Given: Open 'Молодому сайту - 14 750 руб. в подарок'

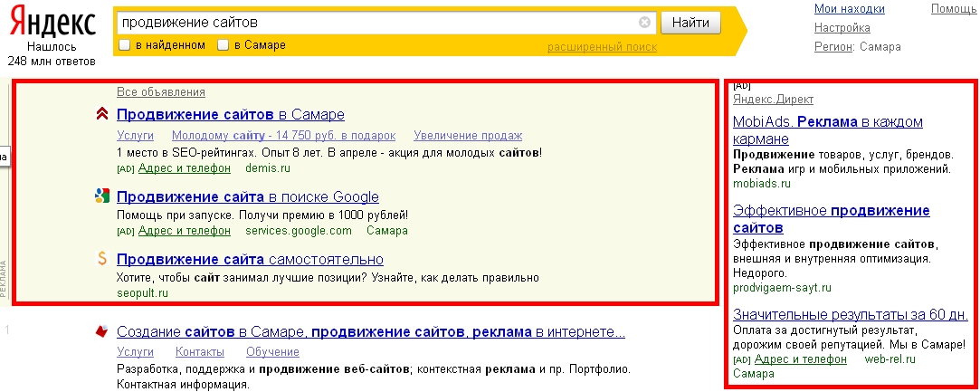Looking at the screenshot, I should click(284, 136).
